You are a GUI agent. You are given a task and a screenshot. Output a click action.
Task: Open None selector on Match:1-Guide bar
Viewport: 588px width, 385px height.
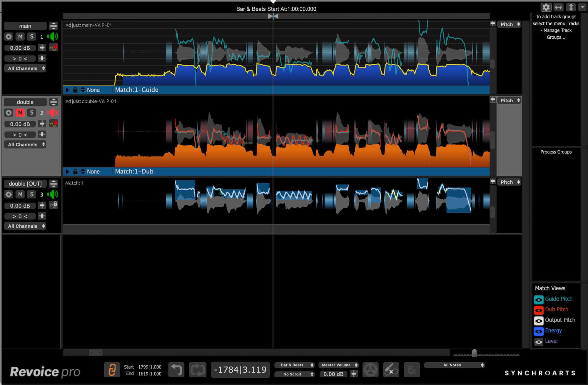pyautogui.click(x=90, y=90)
